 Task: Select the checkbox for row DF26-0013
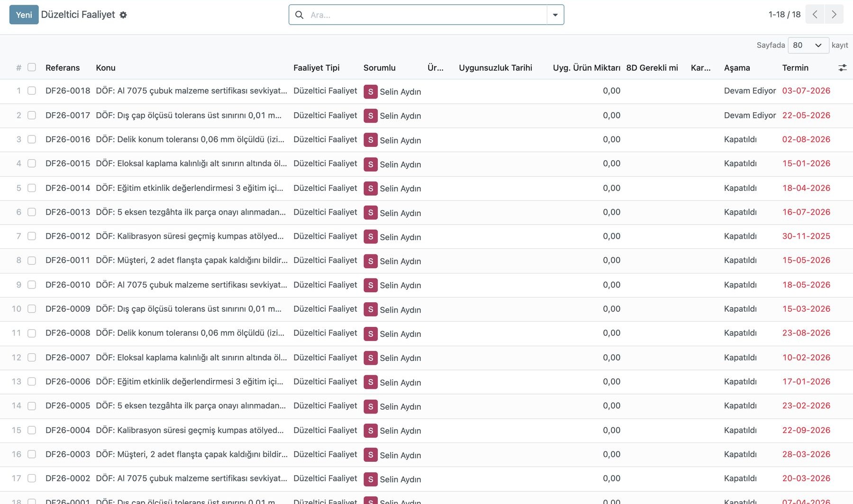point(32,212)
